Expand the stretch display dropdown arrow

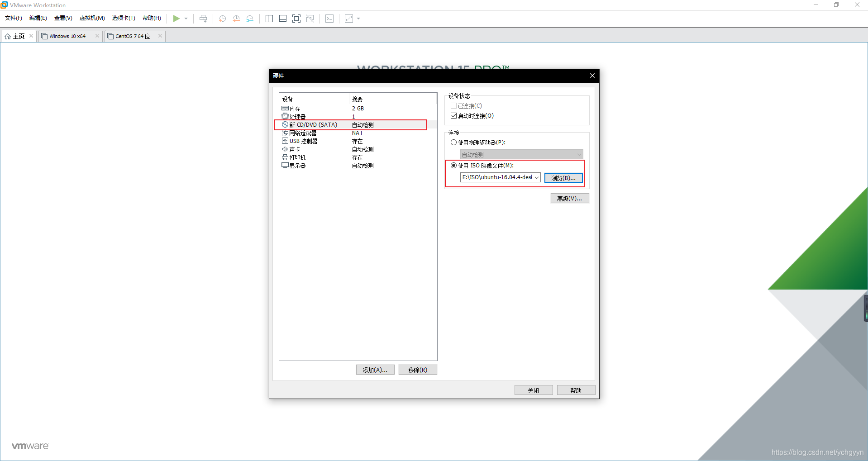click(x=358, y=19)
